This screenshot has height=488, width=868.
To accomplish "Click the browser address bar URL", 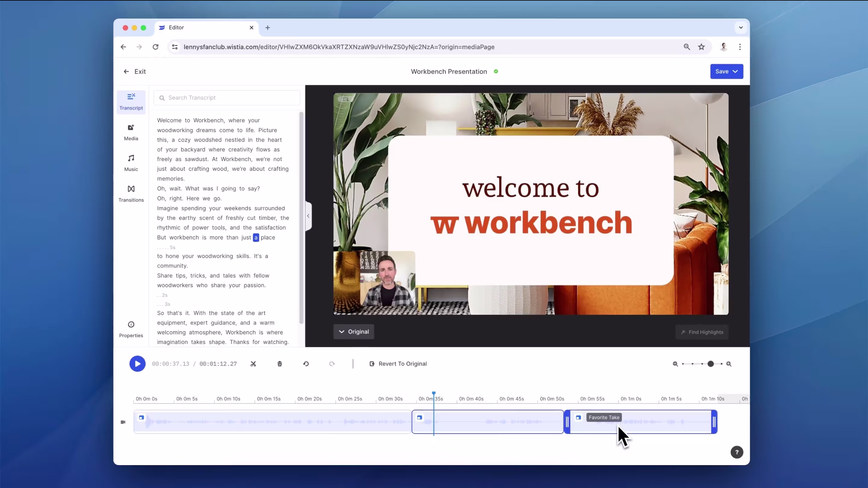I will [x=339, y=47].
